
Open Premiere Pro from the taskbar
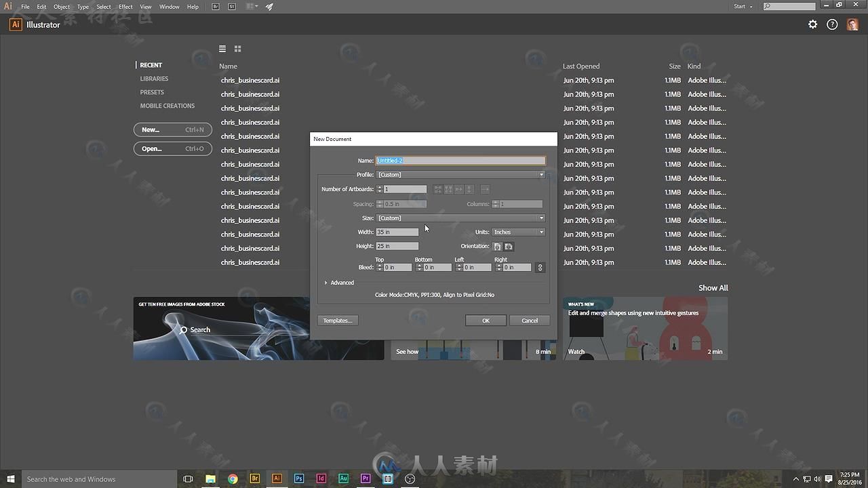366,479
